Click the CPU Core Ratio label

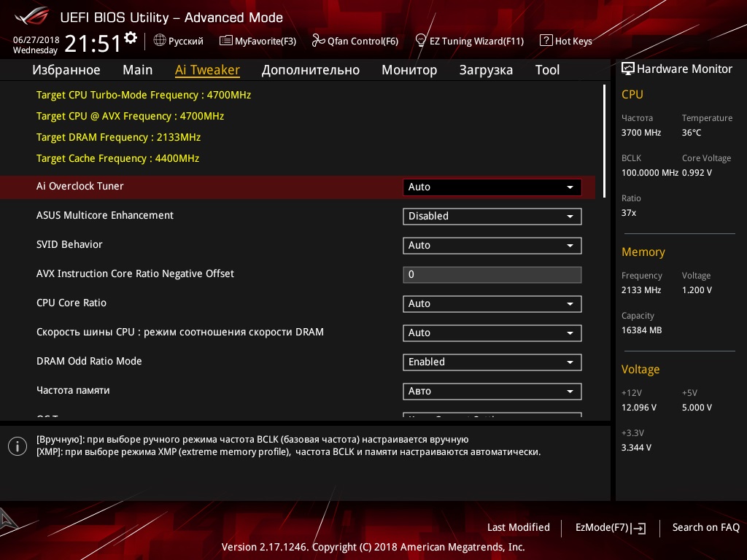tap(71, 303)
